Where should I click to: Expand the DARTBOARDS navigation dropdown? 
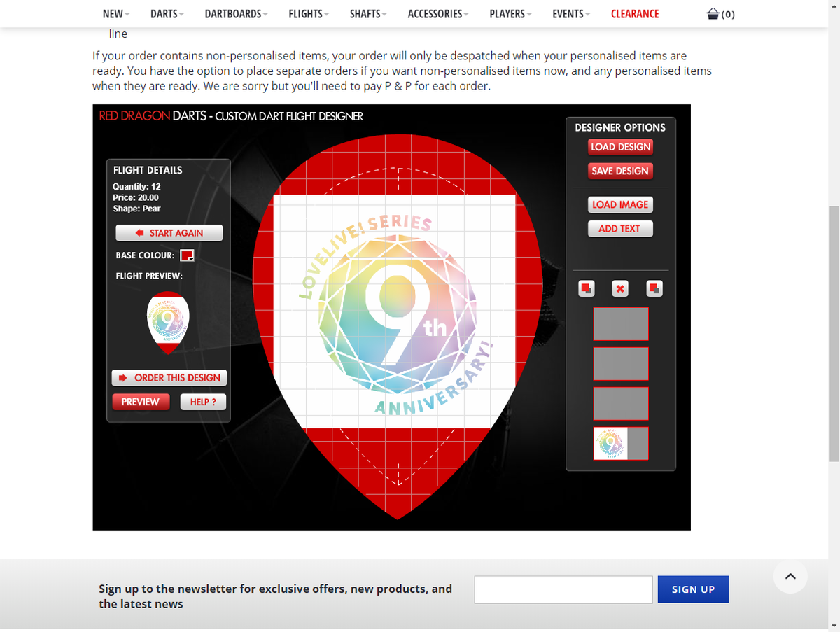click(x=236, y=14)
